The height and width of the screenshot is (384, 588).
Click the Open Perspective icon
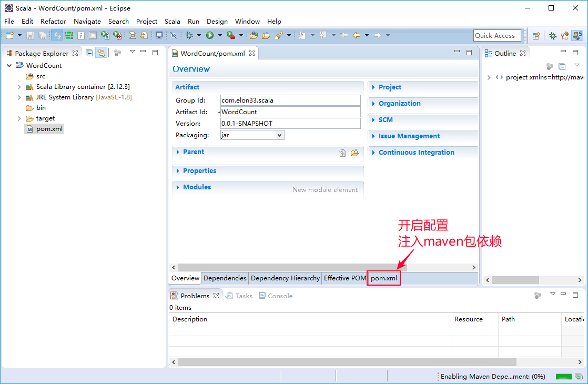[536, 36]
